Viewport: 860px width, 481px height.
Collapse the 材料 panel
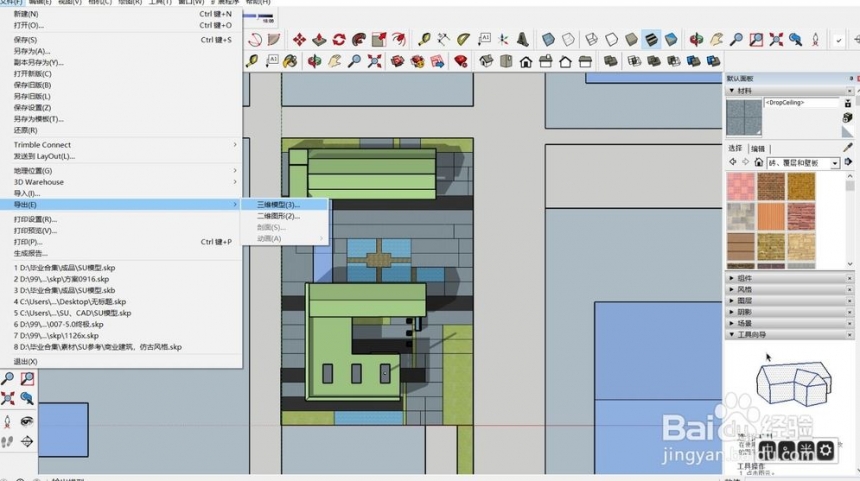[732, 90]
